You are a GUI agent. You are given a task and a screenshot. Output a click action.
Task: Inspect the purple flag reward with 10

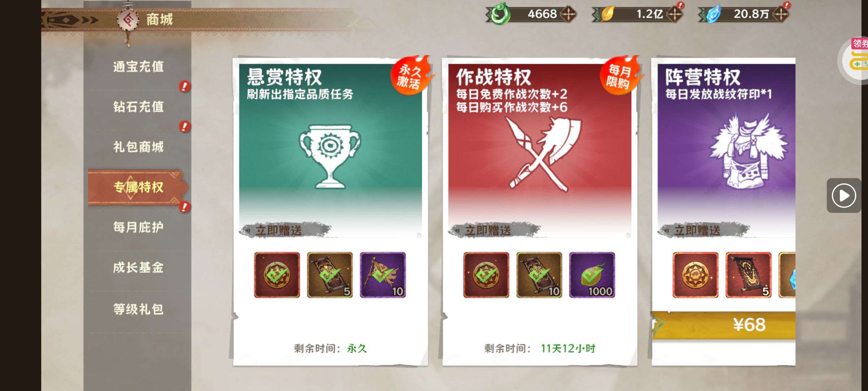click(x=383, y=275)
